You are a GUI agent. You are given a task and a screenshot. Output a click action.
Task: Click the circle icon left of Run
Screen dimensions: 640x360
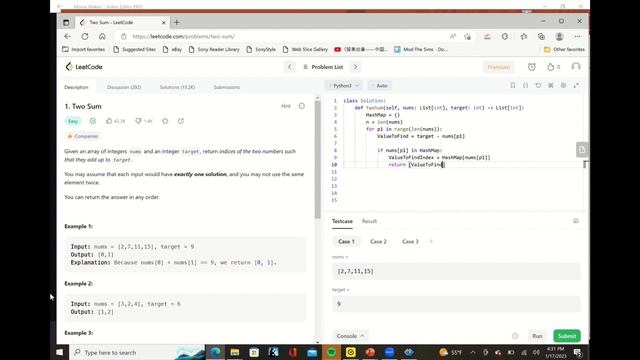(x=515, y=336)
